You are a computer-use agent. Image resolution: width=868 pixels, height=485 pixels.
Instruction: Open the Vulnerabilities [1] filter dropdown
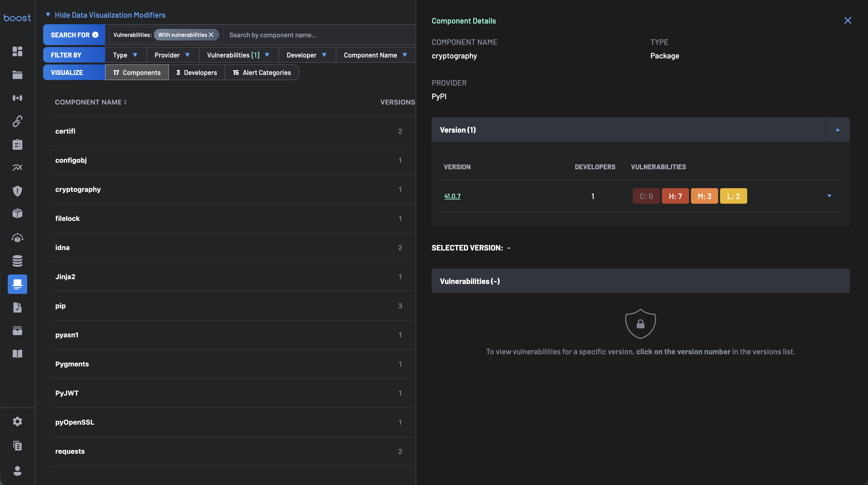click(x=239, y=55)
